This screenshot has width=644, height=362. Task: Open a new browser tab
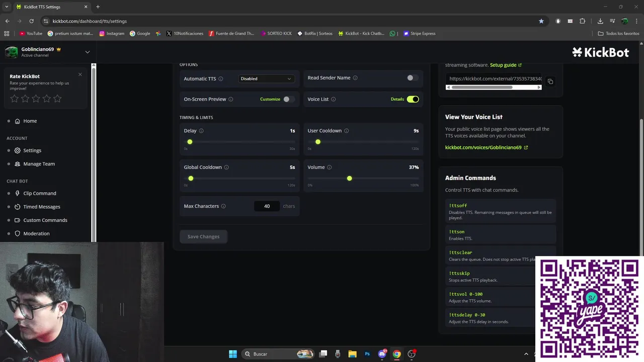click(98, 7)
